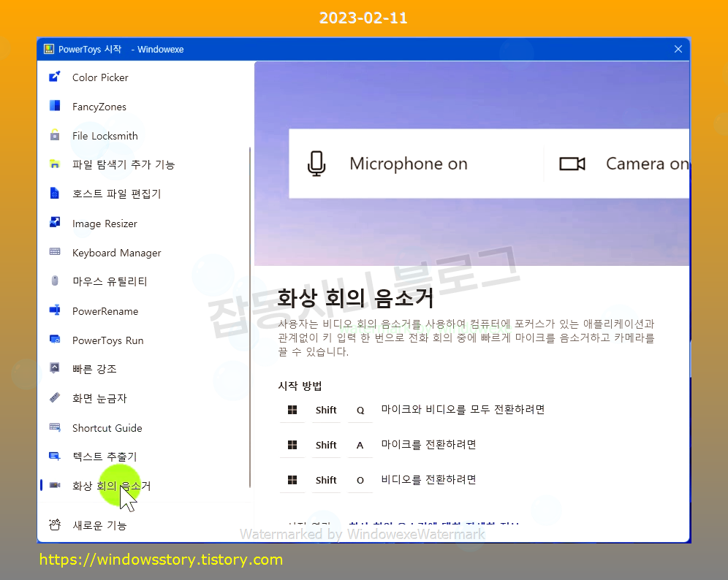Select 화상 회의 음소거 entry
Image resolution: width=728 pixels, height=580 pixels.
coord(144,486)
